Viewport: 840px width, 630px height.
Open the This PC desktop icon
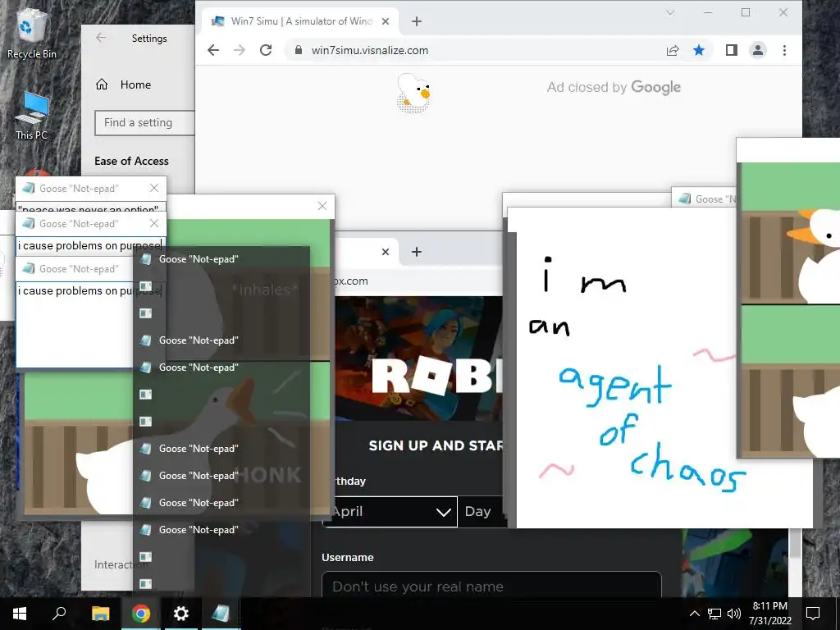32,116
